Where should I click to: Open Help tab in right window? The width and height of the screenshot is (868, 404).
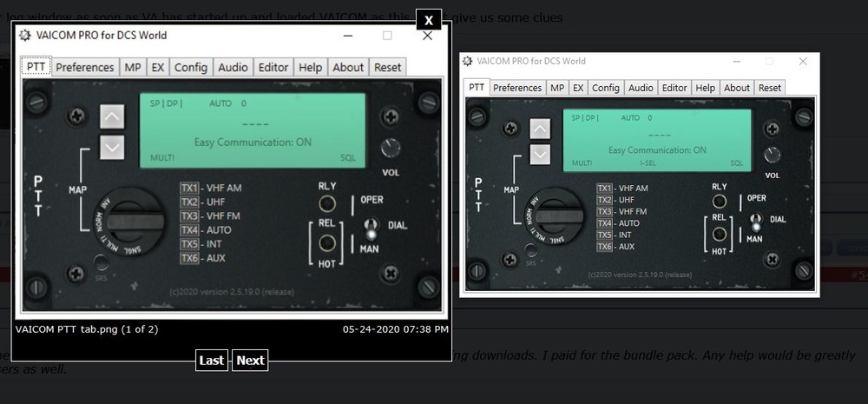coord(705,88)
